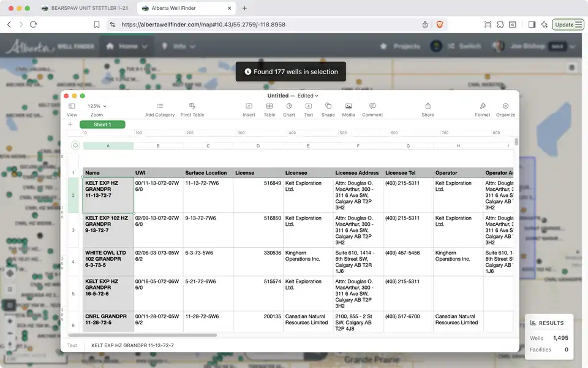Screen dimensions: 588x368
Task: Open the Format inspector
Action: point(482,110)
